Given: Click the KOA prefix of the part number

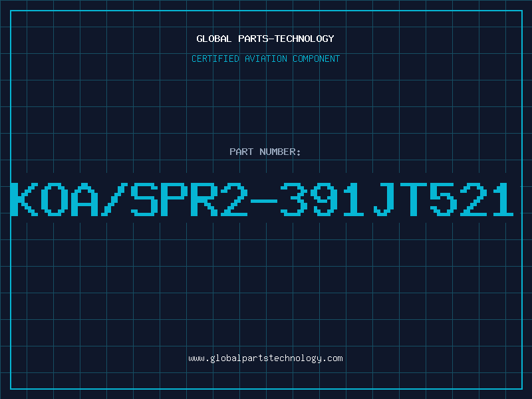Looking at the screenshot, I should [55, 199].
